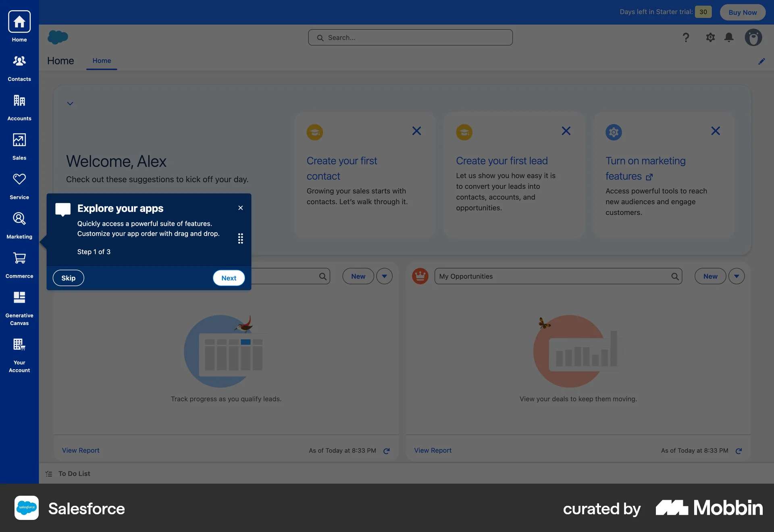Collapse the welcome suggestions banner

(70, 103)
